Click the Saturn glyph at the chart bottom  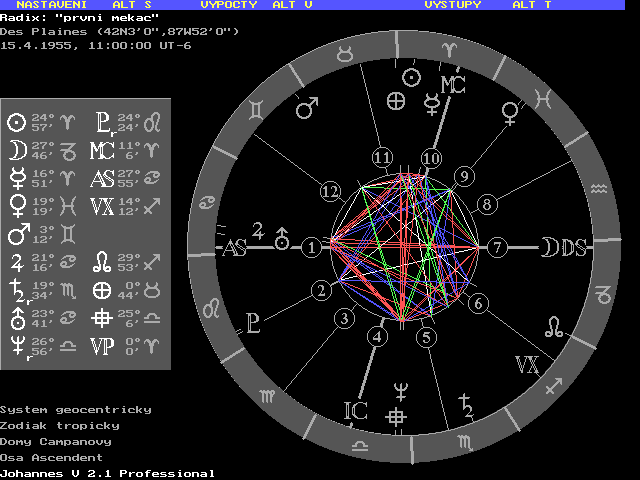click(x=464, y=404)
